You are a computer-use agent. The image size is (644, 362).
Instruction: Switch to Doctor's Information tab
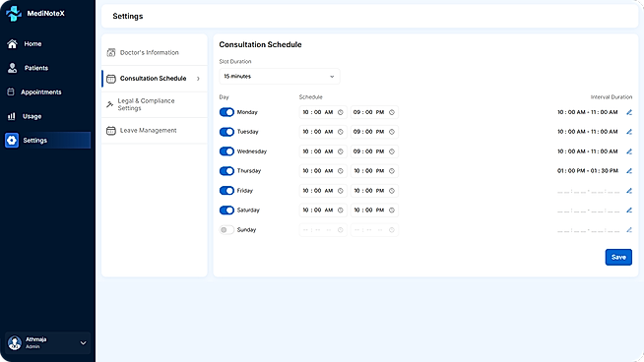point(155,52)
